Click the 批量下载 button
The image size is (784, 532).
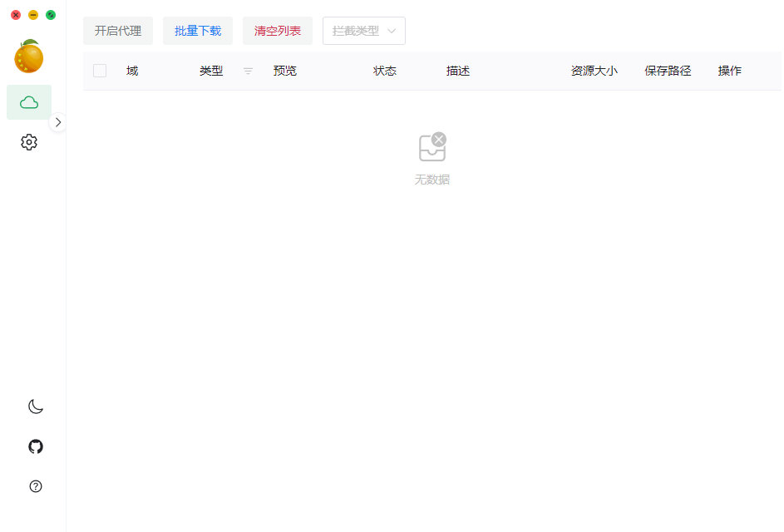(198, 31)
